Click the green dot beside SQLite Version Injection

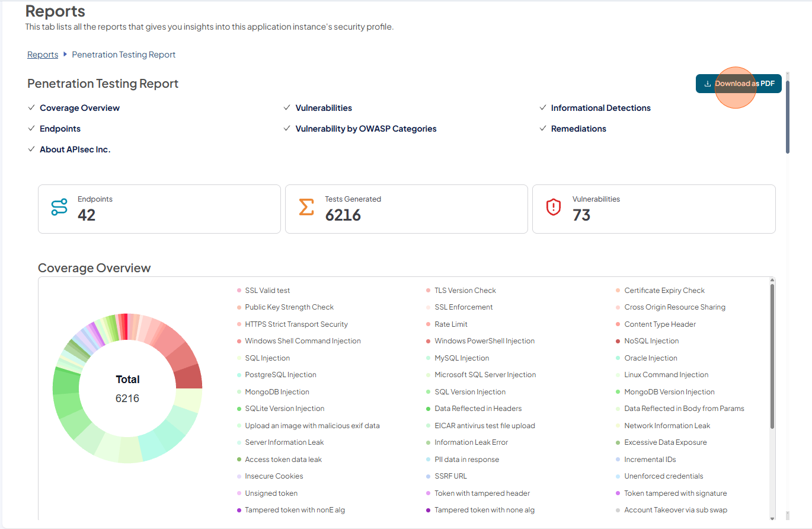(x=239, y=409)
